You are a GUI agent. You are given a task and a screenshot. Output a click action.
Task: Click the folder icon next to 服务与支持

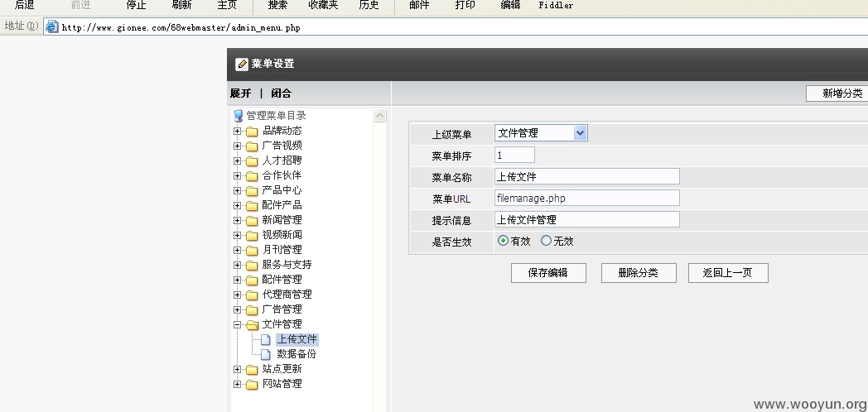coord(253,266)
